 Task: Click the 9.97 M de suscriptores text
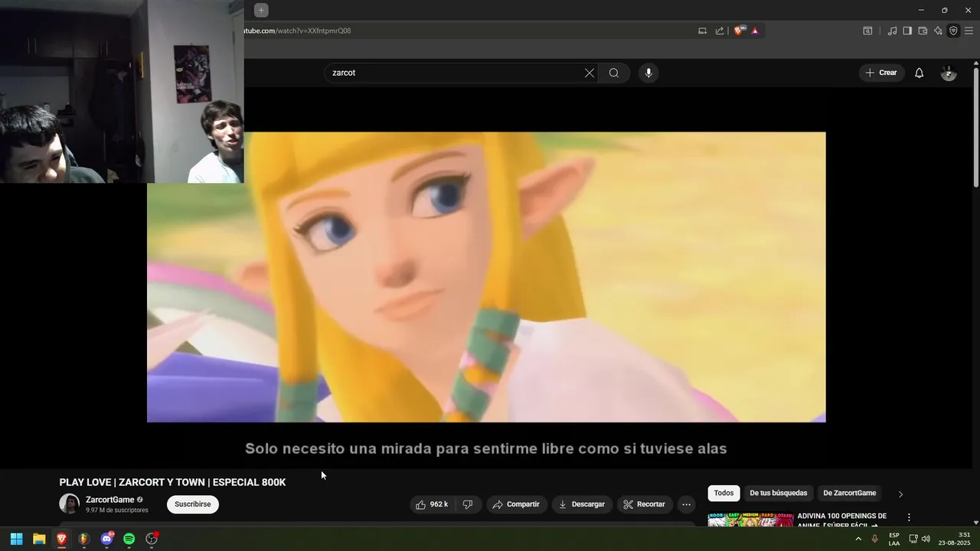click(117, 510)
